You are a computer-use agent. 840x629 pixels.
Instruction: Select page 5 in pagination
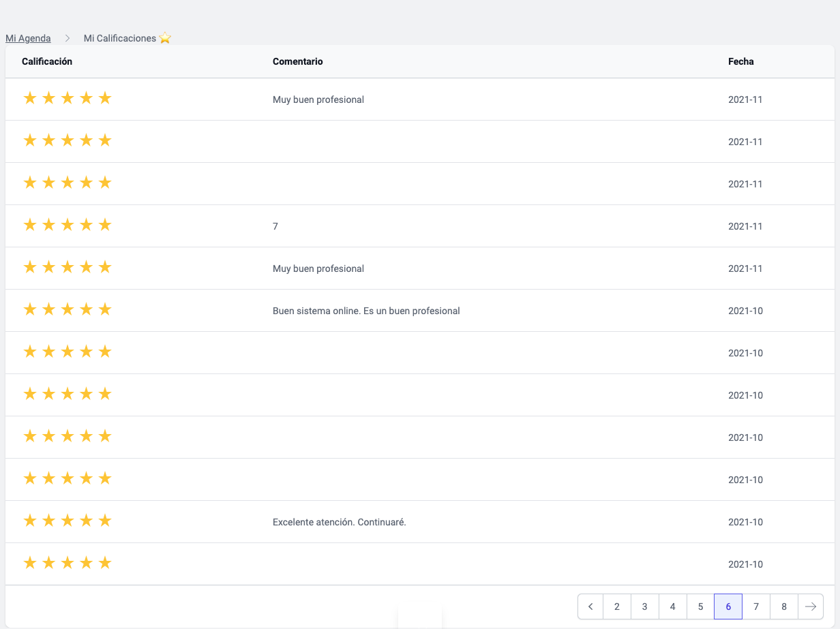point(701,607)
